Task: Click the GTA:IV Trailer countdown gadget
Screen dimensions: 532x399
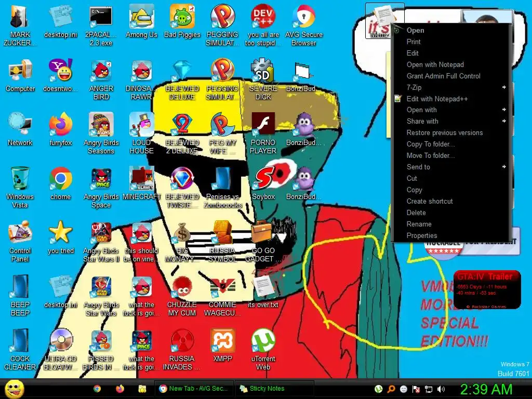Action: pyautogui.click(x=487, y=289)
